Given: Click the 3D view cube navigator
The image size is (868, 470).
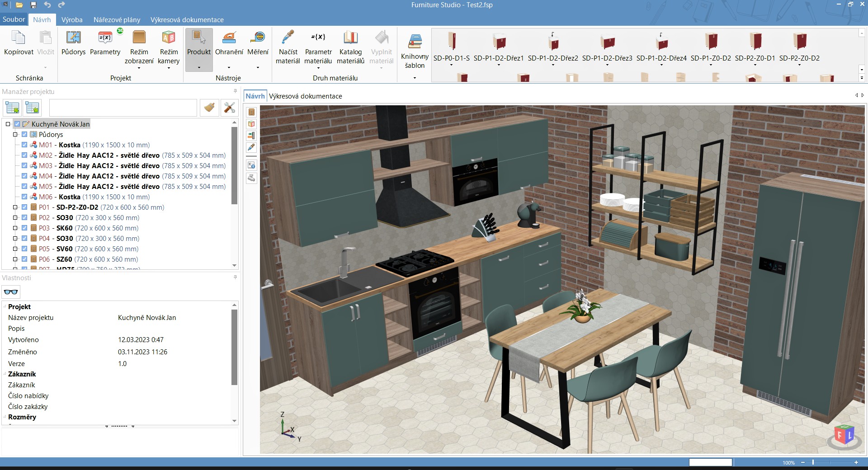Looking at the screenshot, I should point(844,436).
